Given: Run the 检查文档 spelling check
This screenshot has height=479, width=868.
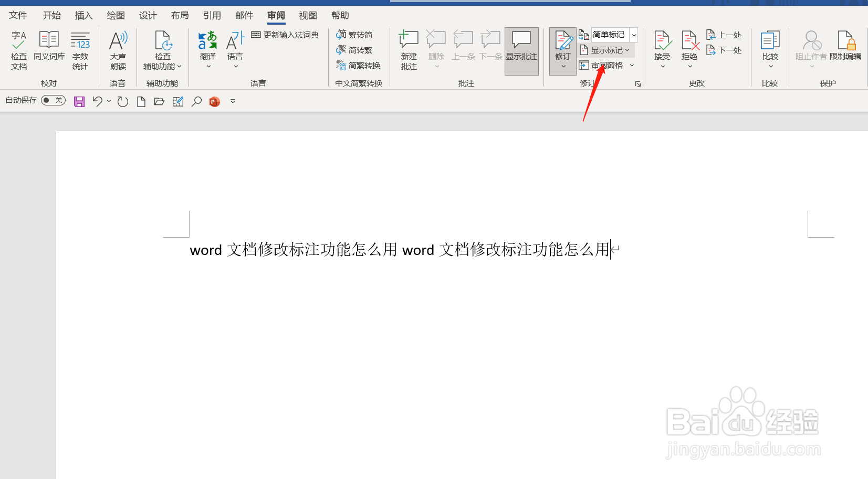Looking at the screenshot, I should (x=19, y=50).
